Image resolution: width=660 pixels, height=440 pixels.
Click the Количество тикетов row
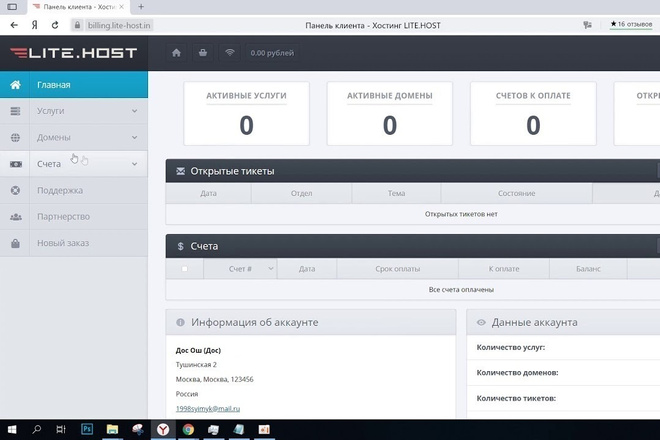click(x=563, y=398)
